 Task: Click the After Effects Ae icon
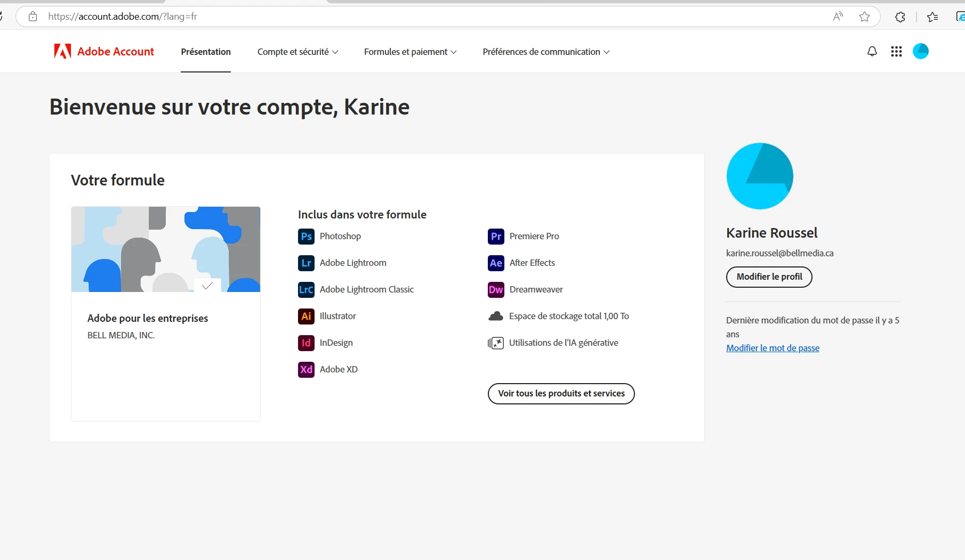(496, 263)
